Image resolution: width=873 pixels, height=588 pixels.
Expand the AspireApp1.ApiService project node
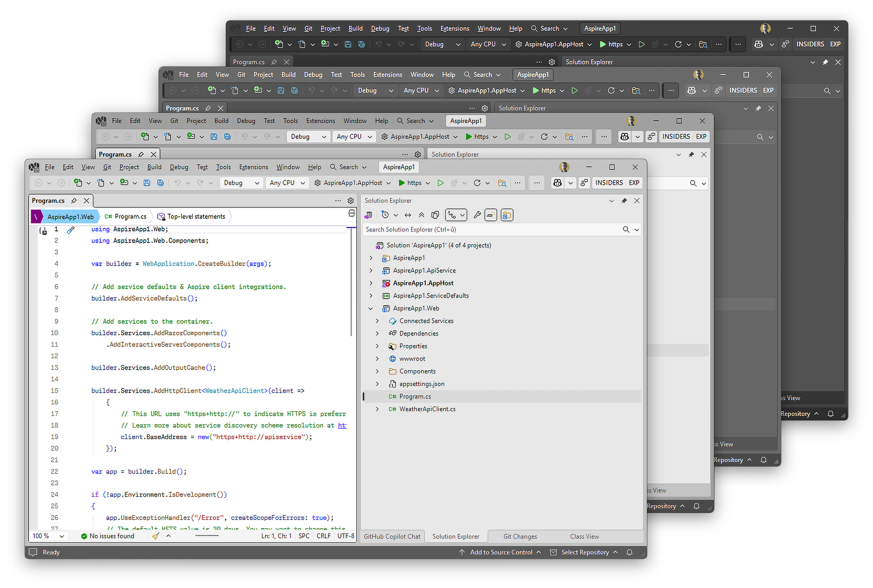371,271
